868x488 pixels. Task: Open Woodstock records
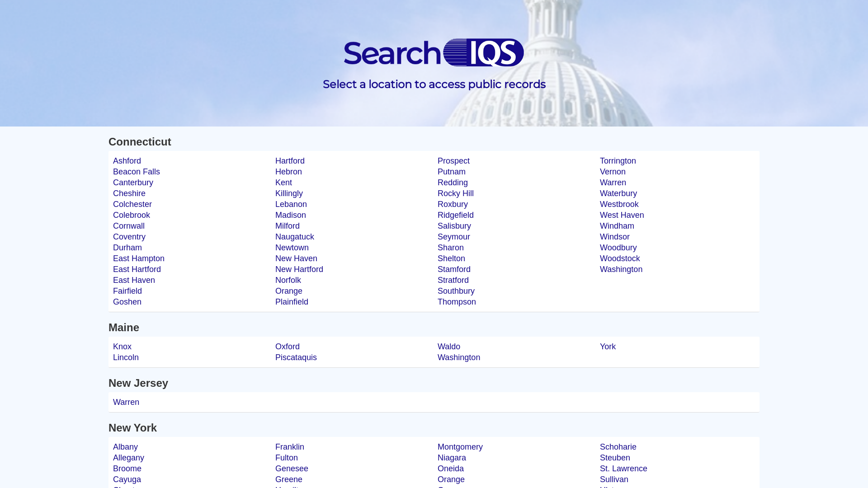pyautogui.click(x=620, y=258)
